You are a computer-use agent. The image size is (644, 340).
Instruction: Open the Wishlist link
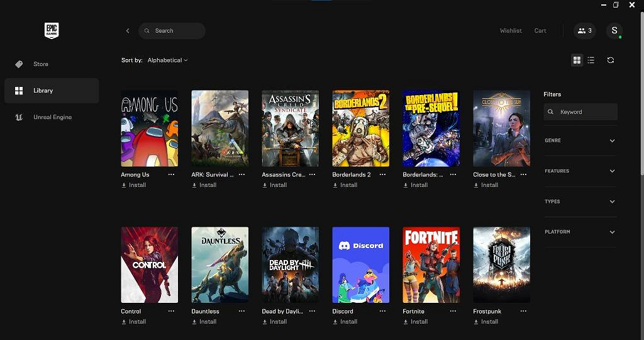511,31
